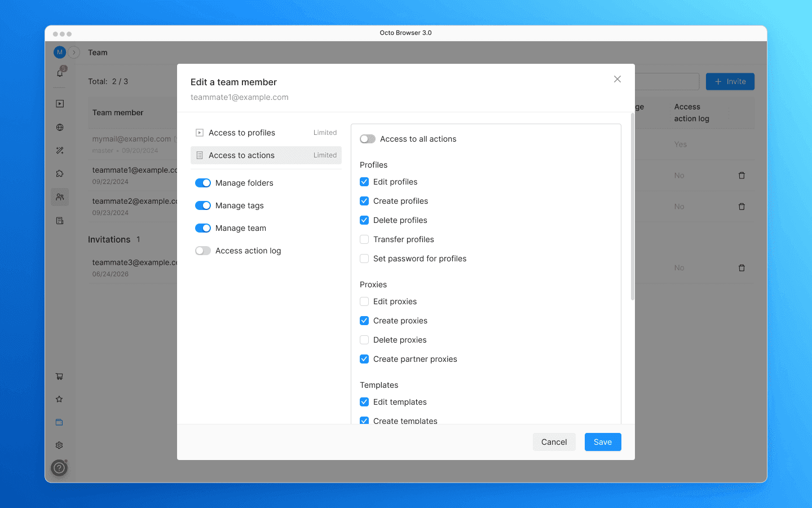Disable the Manage team switch
Viewport: 812px width, 508px height.
(203, 228)
